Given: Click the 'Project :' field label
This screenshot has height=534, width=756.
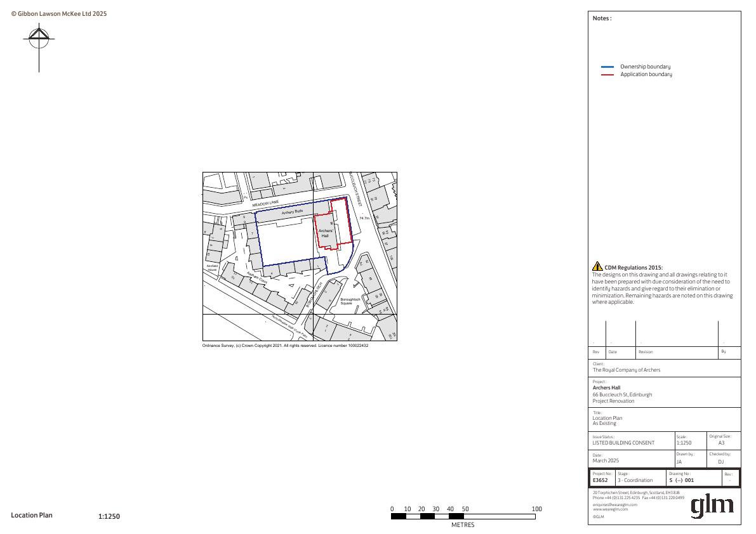Looking at the screenshot, I should 599,382.
